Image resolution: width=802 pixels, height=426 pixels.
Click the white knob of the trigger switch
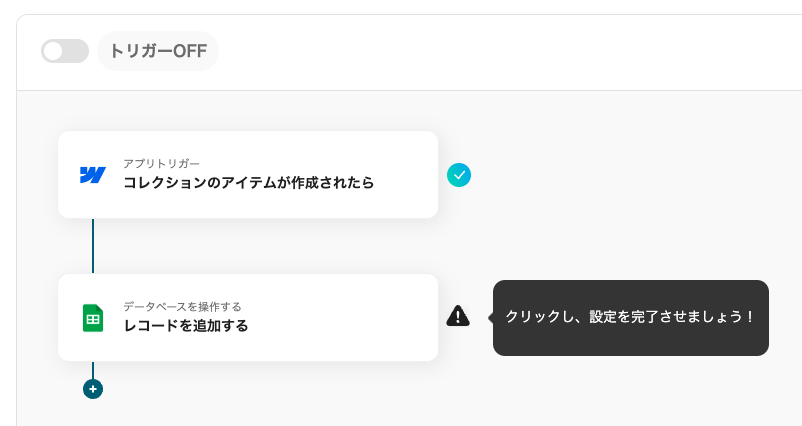point(54,51)
